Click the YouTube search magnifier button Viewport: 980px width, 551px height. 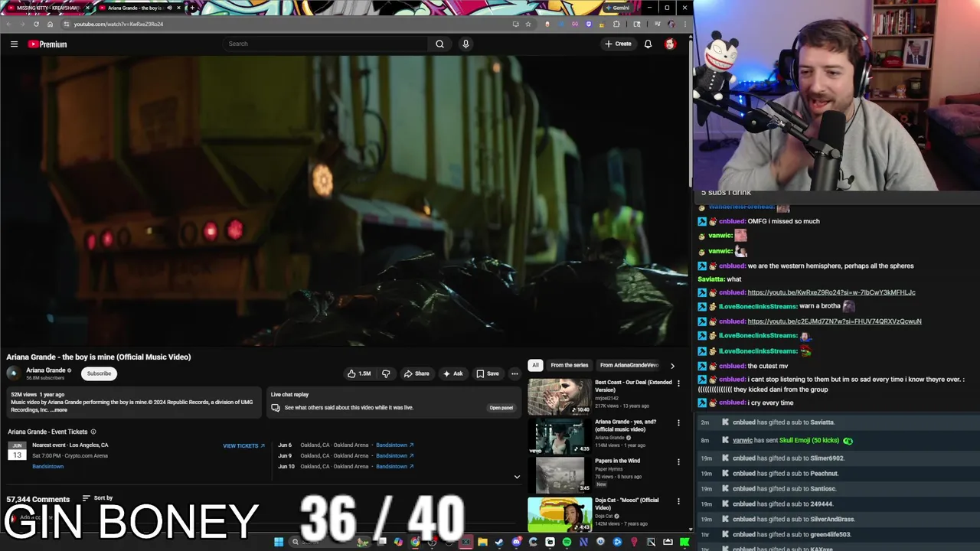(x=439, y=44)
